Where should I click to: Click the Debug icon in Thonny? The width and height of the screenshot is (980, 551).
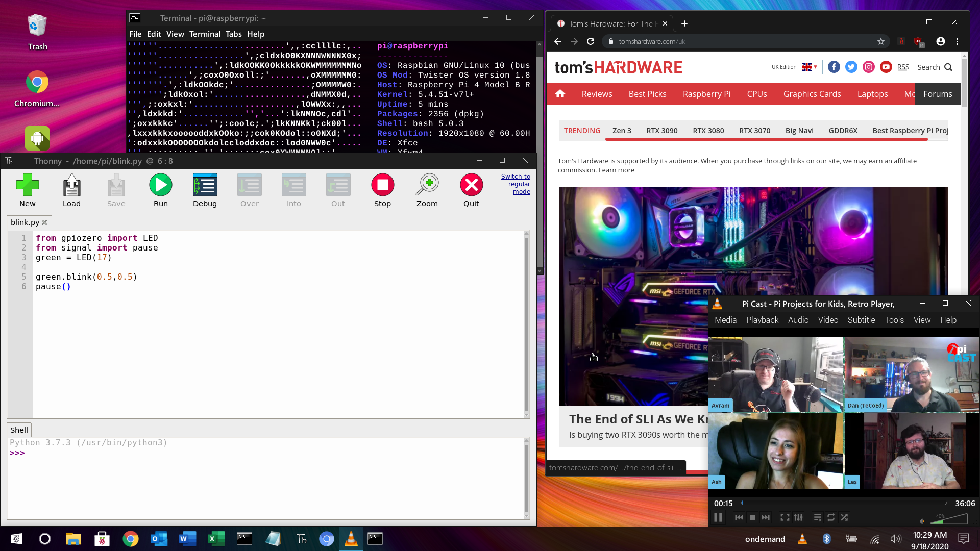(x=205, y=185)
